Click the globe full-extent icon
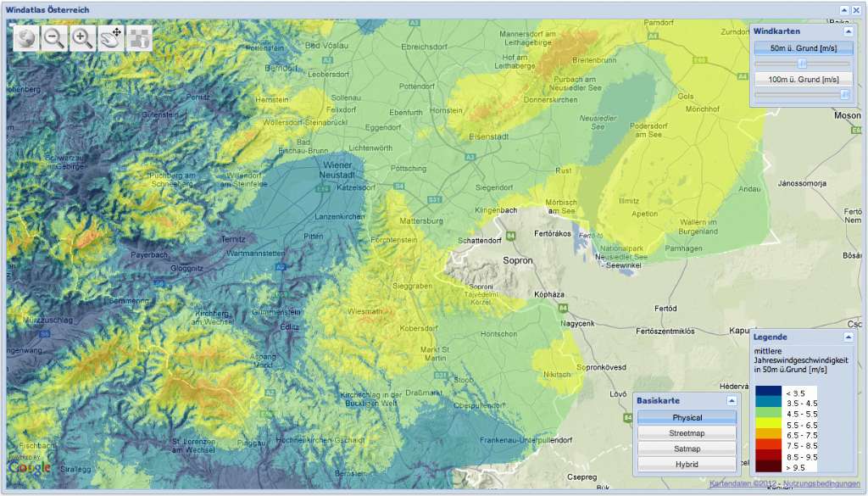 (26, 38)
